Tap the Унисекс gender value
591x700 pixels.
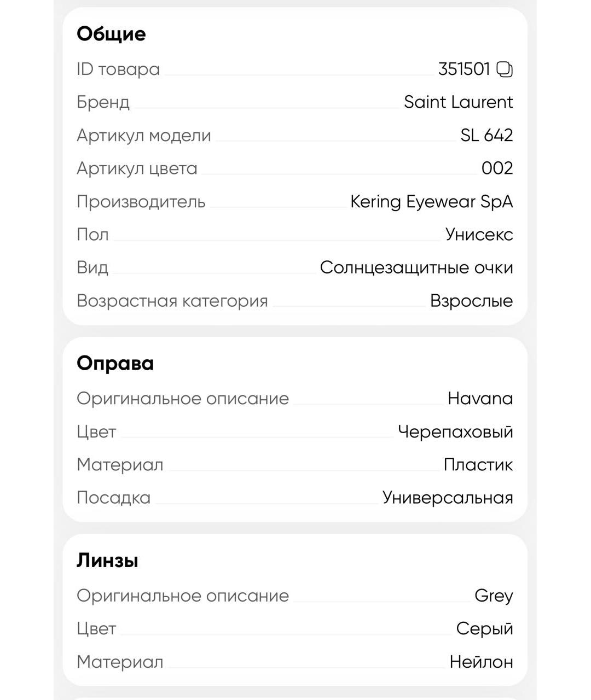479,235
